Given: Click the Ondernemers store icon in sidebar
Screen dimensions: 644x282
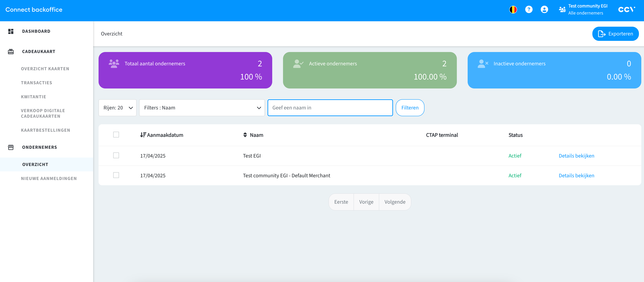Looking at the screenshot, I should (11, 147).
